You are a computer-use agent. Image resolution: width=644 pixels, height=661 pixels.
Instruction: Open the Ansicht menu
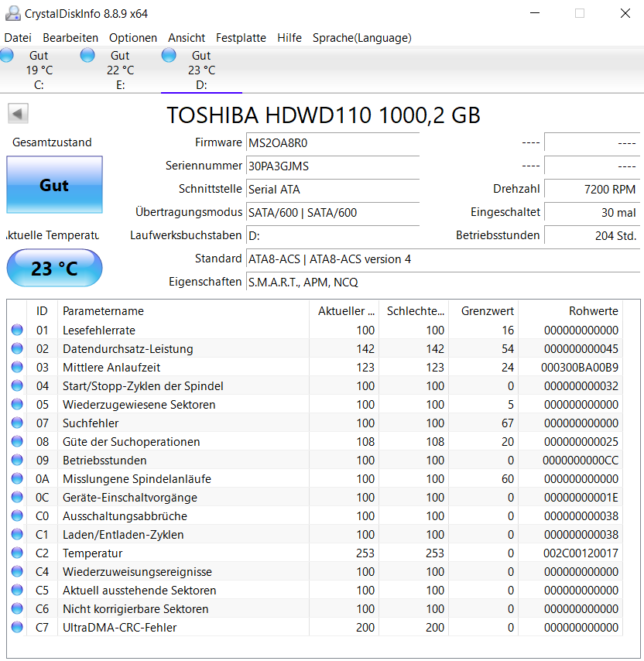187,38
